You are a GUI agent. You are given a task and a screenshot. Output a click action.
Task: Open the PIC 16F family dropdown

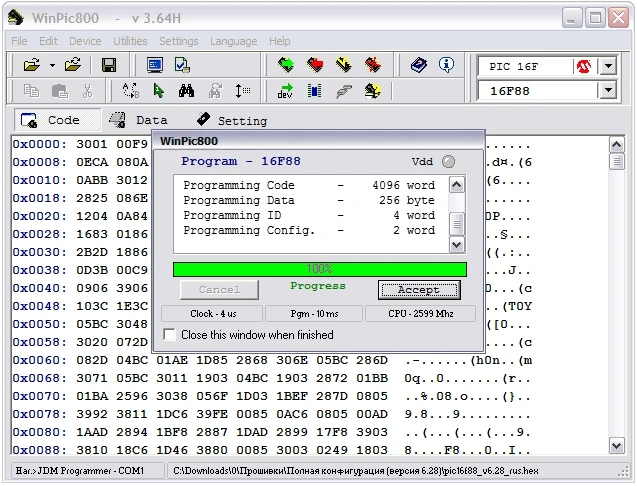pyautogui.click(x=609, y=66)
